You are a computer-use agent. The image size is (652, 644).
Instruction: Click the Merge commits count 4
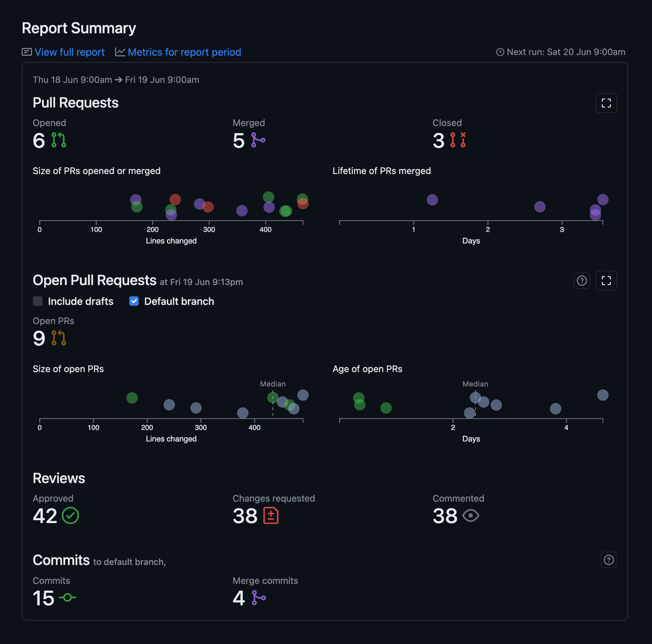238,598
